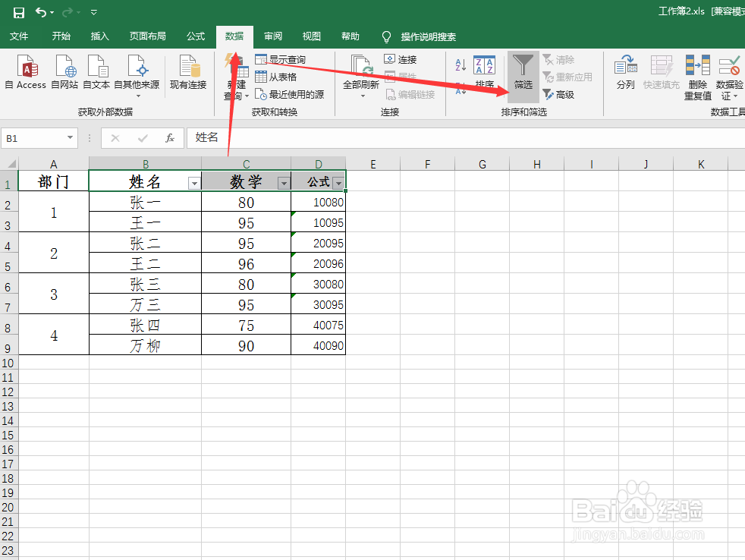The height and width of the screenshot is (560, 745).
Task: Switch to the 插入 ribbon tab
Action: coord(100,36)
